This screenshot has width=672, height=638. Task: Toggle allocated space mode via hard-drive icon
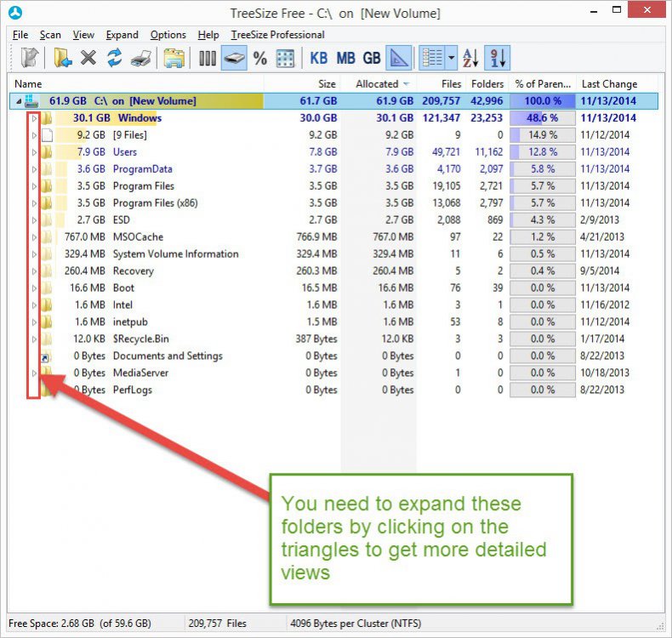[234, 59]
